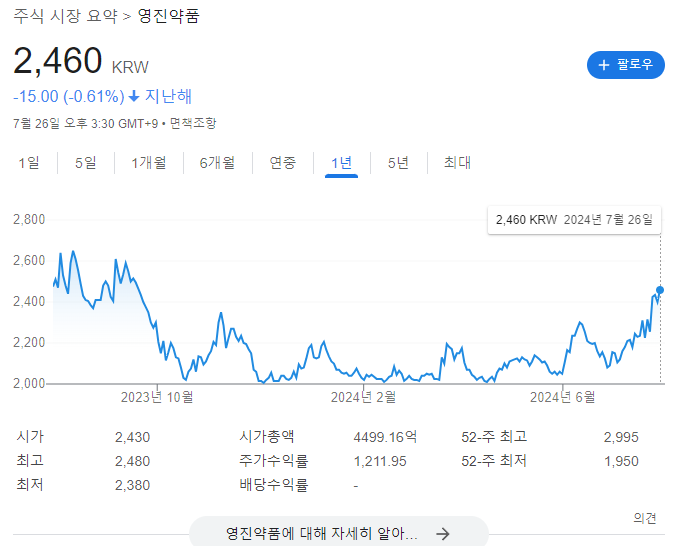Click the 최고 value 2,480
682x546 pixels.
132,461
